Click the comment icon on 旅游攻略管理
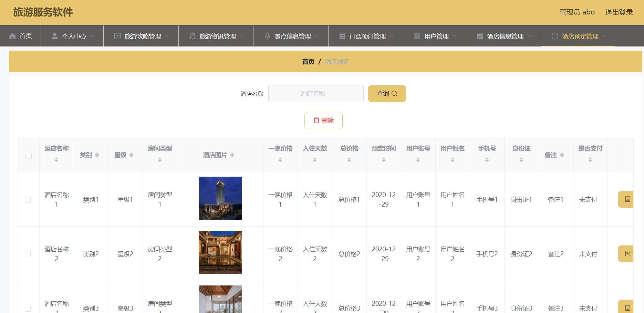Image resolution: width=644 pixels, height=313 pixels. click(117, 35)
